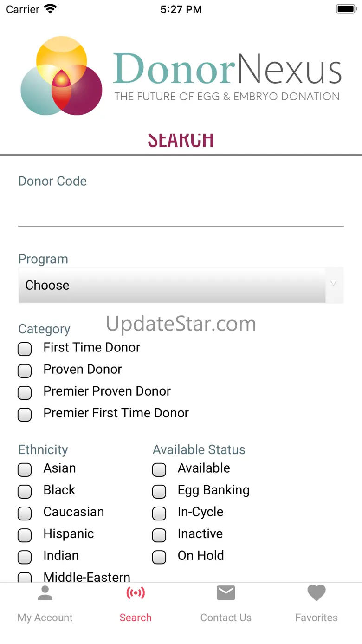This screenshot has height=644, width=362.
Task: Click the Wi-Fi icon in status bar
Action: click(50, 9)
